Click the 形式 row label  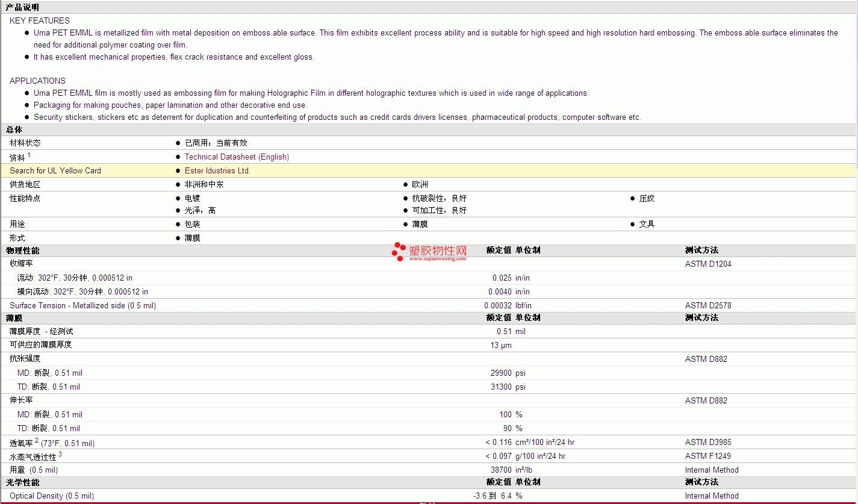click(17, 238)
